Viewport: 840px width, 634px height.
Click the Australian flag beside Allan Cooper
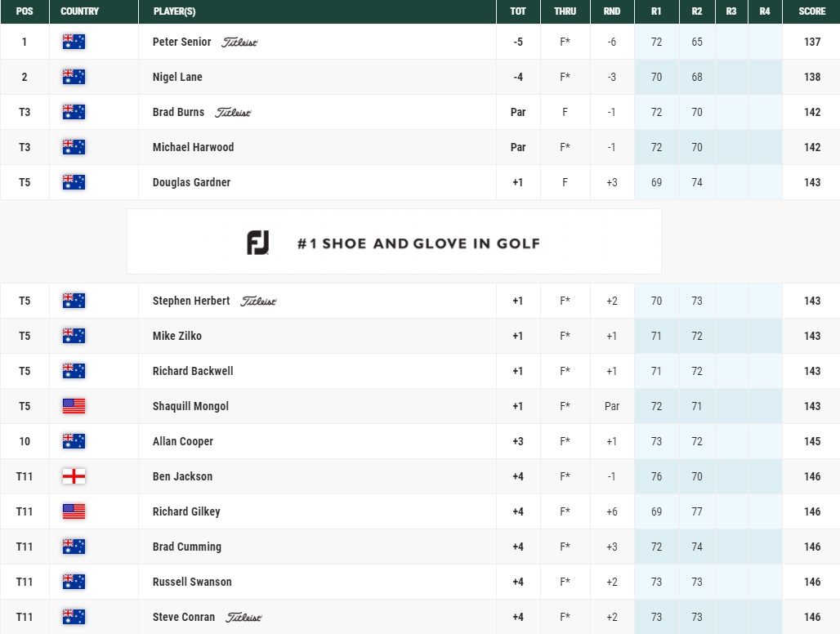click(74, 441)
